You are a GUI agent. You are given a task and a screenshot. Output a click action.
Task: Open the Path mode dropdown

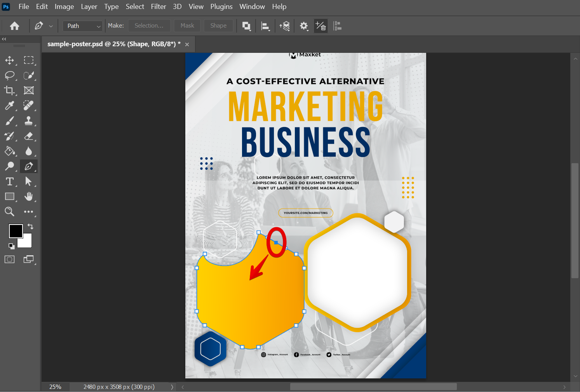(x=83, y=26)
